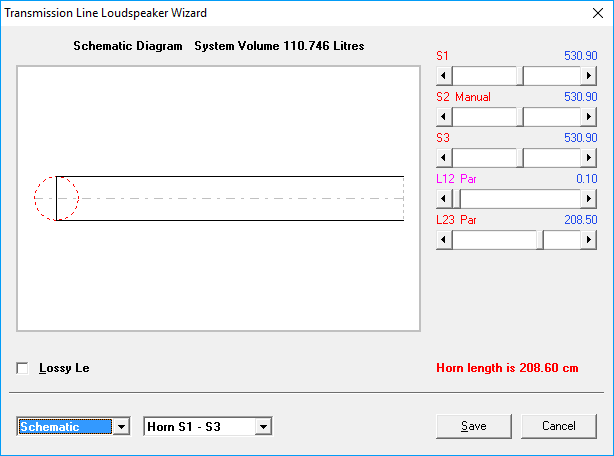Click the left arrow of S3 slider
This screenshot has width=614, height=456.
click(445, 158)
